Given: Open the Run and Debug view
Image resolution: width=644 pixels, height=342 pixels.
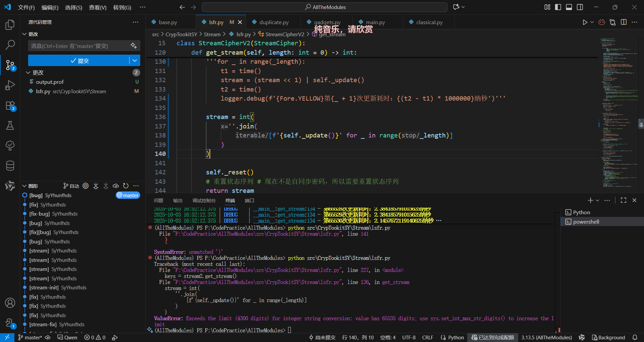Looking at the screenshot, I should 10,85.
